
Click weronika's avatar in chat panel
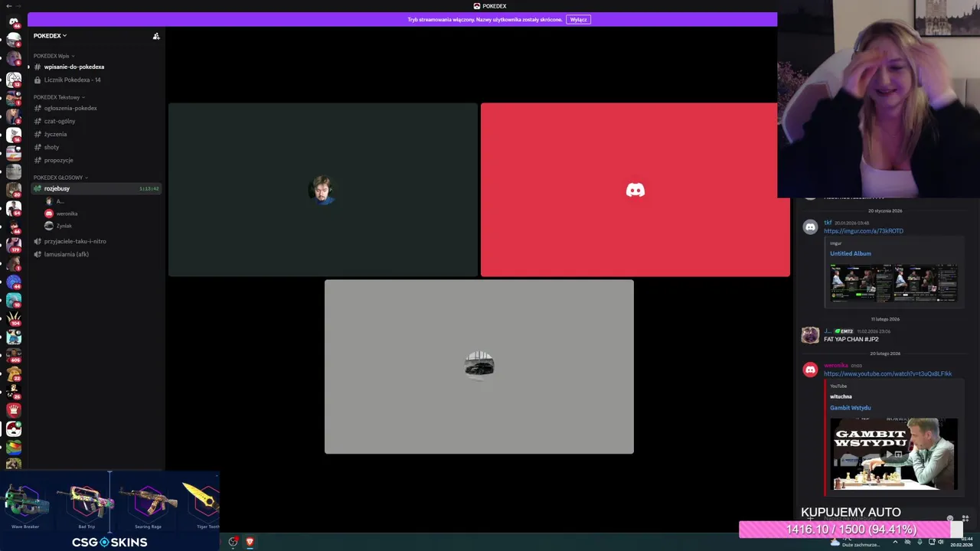coord(810,370)
